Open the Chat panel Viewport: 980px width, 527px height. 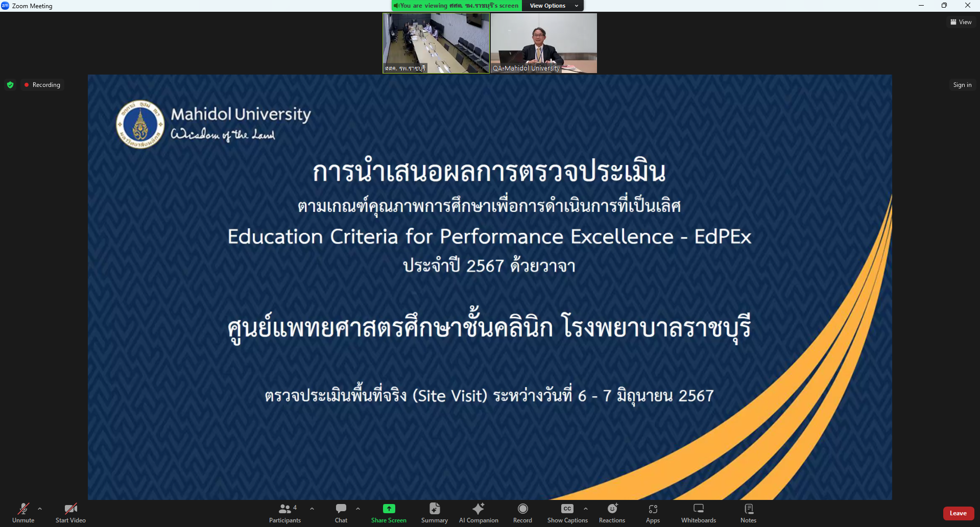(341, 513)
